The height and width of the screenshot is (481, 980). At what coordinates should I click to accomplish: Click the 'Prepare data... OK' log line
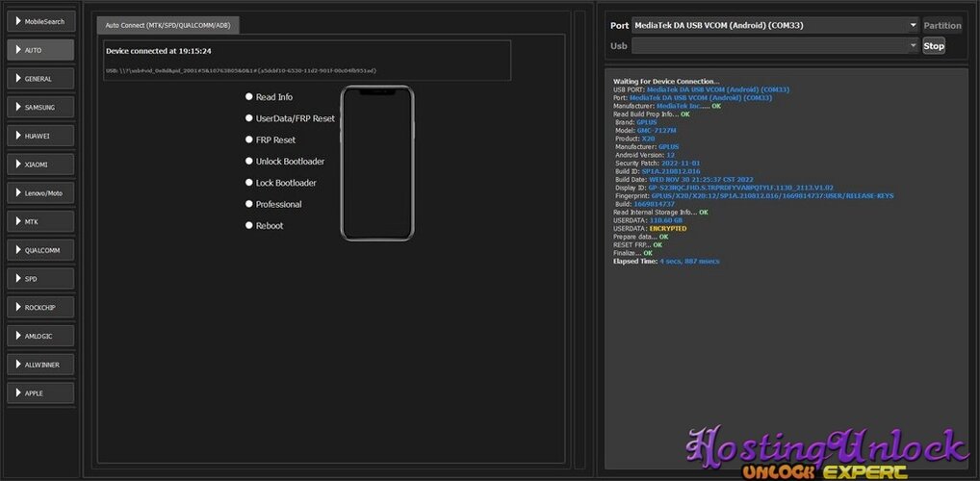640,237
